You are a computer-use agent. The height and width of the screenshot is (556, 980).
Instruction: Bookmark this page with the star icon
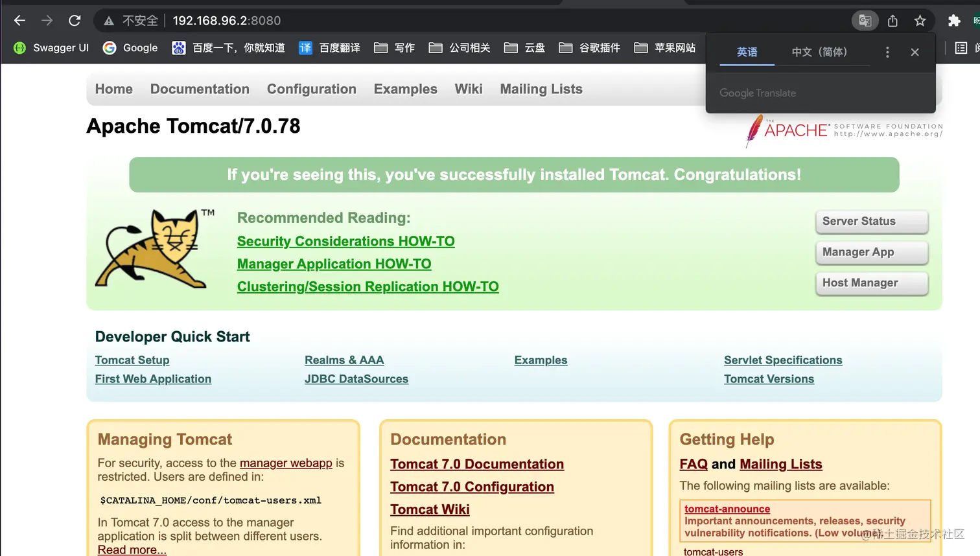(x=920, y=21)
